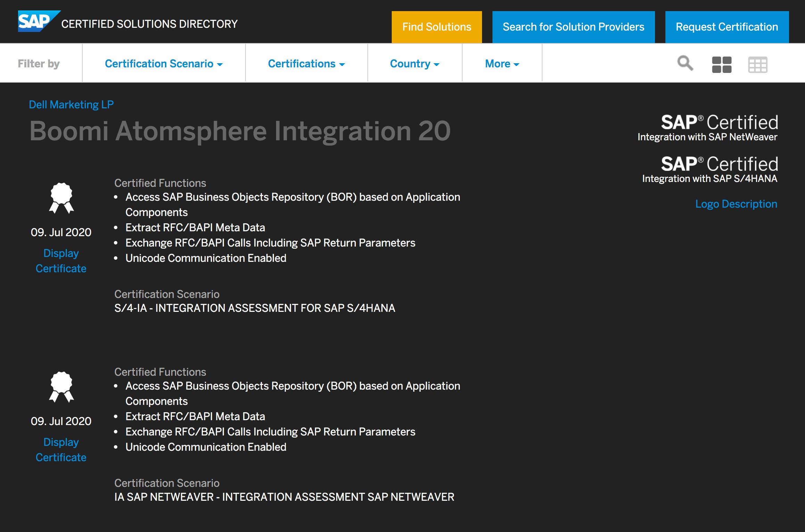
Task: Expand the Country filter dropdown
Action: 414,64
